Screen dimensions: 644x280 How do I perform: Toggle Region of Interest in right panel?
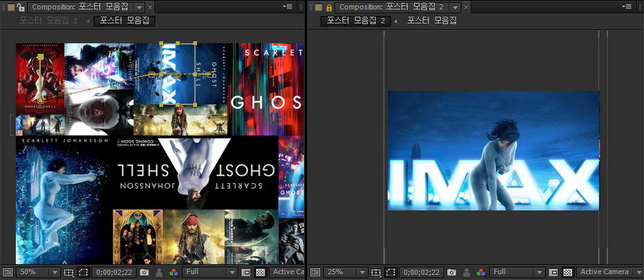pyautogui.click(x=554, y=272)
